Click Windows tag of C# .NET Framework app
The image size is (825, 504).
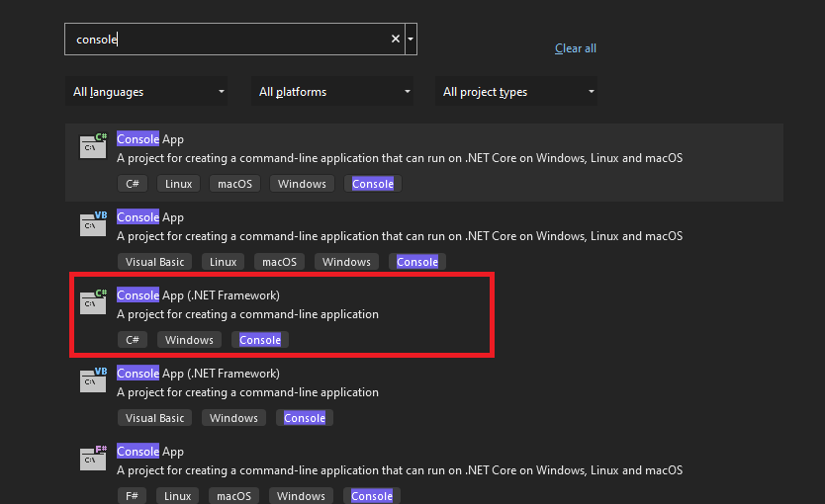click(x=189, y=340)
